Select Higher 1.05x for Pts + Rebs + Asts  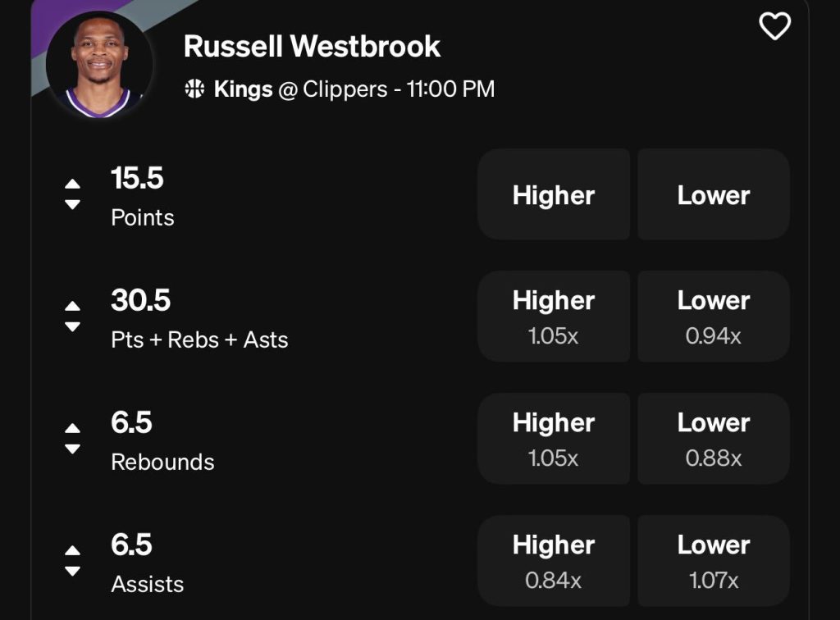554,316
